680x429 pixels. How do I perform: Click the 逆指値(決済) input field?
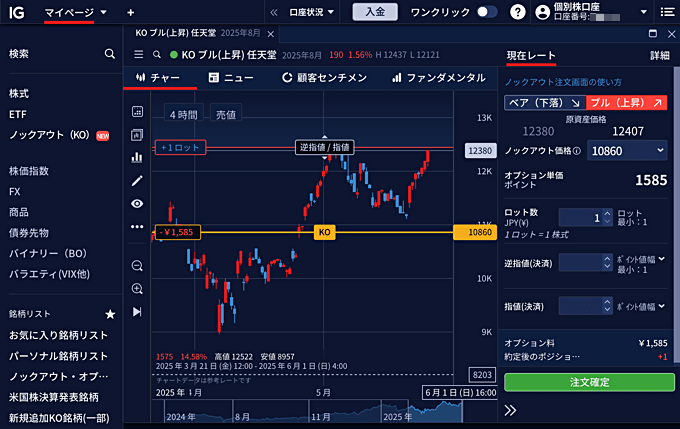tap(580, 262)
